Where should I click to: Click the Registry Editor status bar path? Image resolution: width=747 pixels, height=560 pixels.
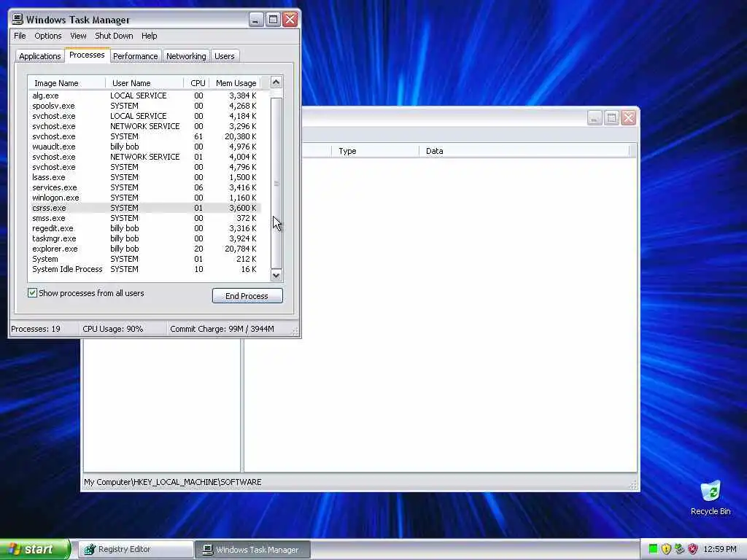[x=172, y=482]
